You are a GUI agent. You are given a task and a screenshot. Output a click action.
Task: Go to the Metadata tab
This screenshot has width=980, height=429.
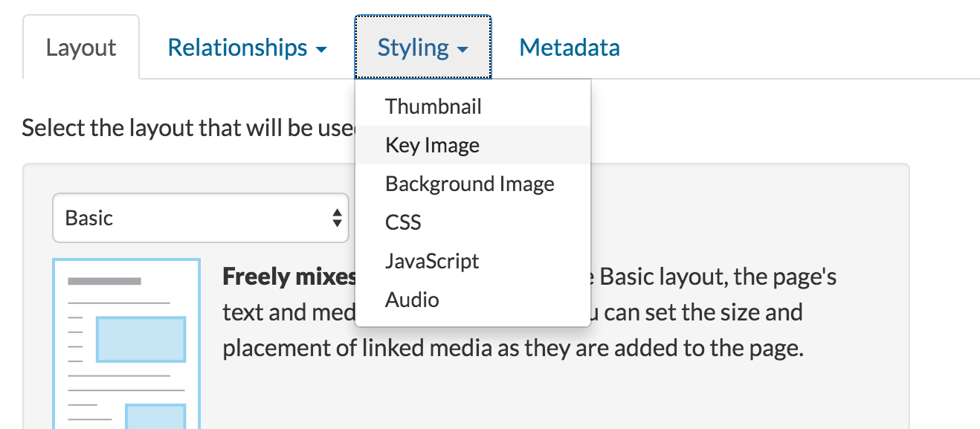coord(569,48)
